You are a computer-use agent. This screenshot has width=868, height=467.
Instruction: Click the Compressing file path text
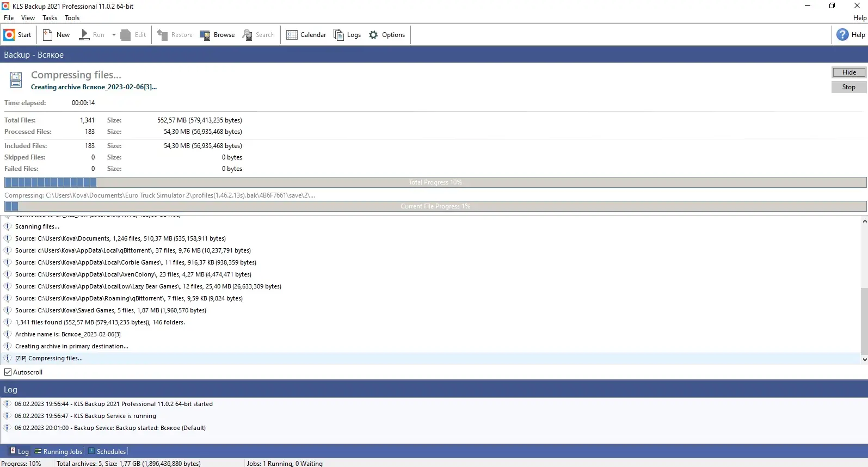click(160, 195)
